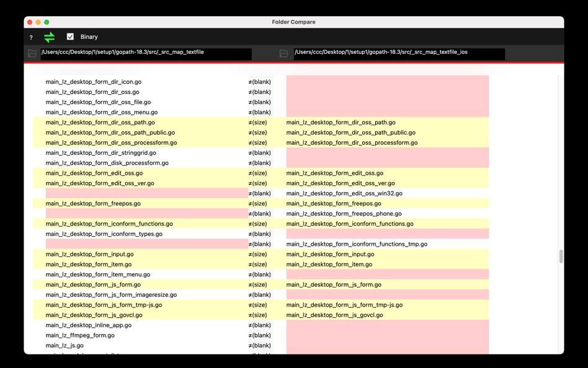The width and height of the screenshot is (588, 368).
Task: Select right main_lz_desktop_form_js_govcl.go
Action: click(335, 315)
